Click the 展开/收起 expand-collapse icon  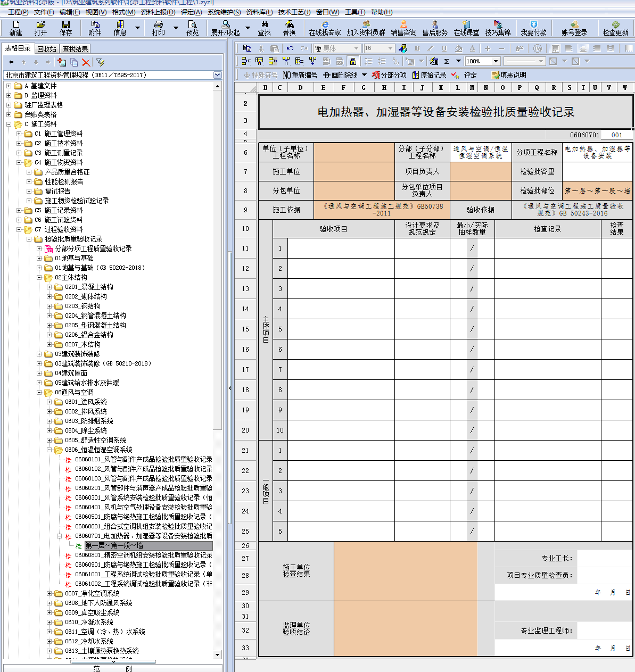tap(226, 28)
